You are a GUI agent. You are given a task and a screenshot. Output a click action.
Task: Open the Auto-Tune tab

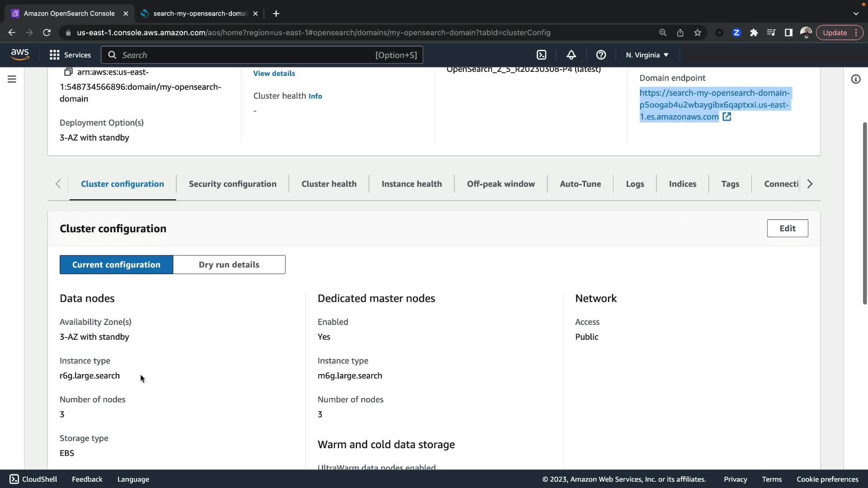[580, 184]
